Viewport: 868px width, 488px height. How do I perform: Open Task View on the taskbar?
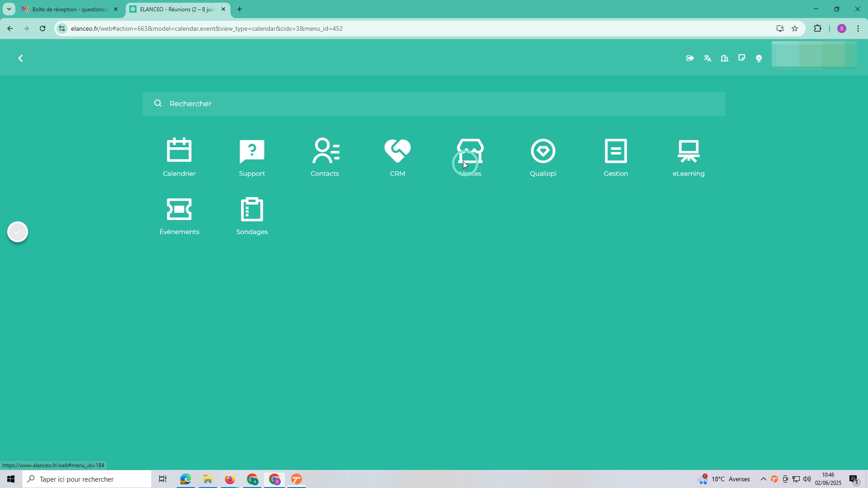163,479
